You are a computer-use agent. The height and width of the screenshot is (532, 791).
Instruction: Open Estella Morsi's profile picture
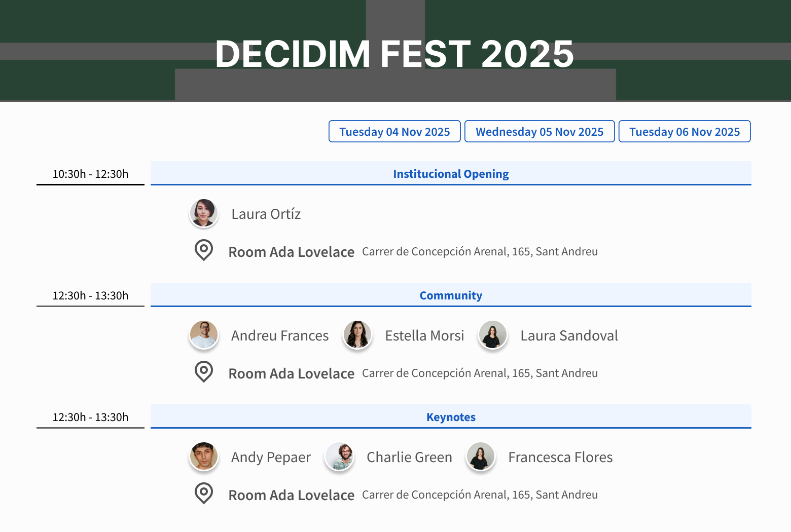point(357,335)
